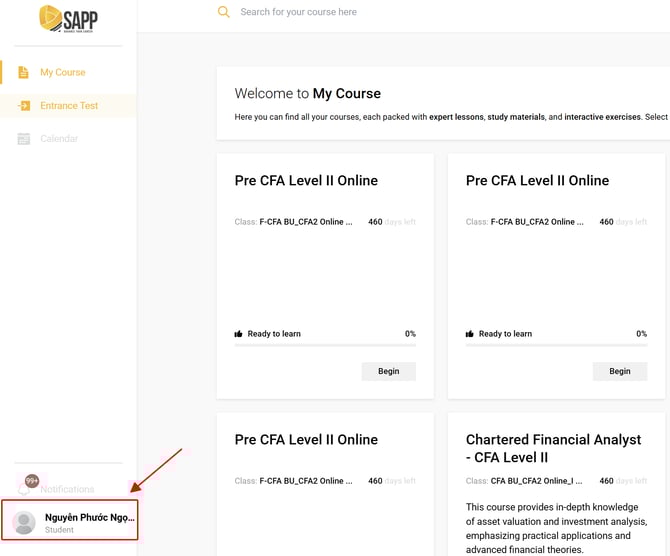The height and width of the screenshot is (556, 670).
Task: Open the Calendar menu item
Action: pos(59,139)
